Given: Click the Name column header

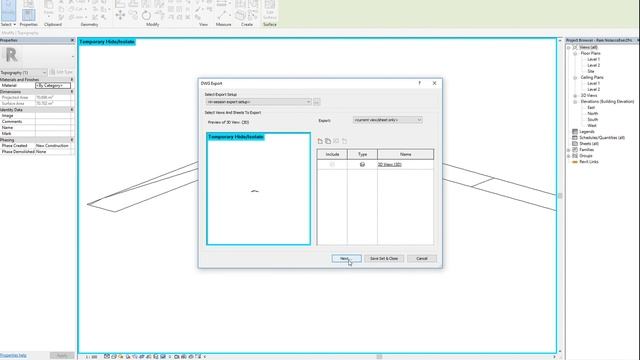Looking at the screenshot, I should click(405, 154).
